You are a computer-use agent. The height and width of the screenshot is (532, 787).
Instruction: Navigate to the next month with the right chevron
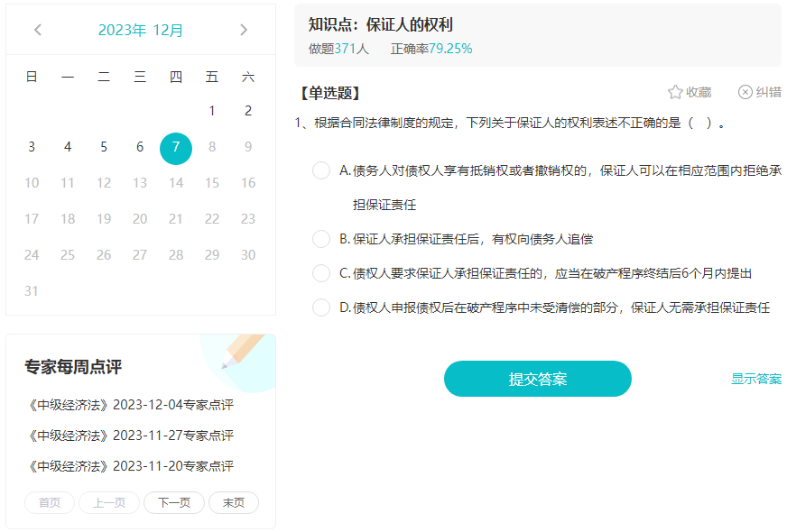[244, 30]
